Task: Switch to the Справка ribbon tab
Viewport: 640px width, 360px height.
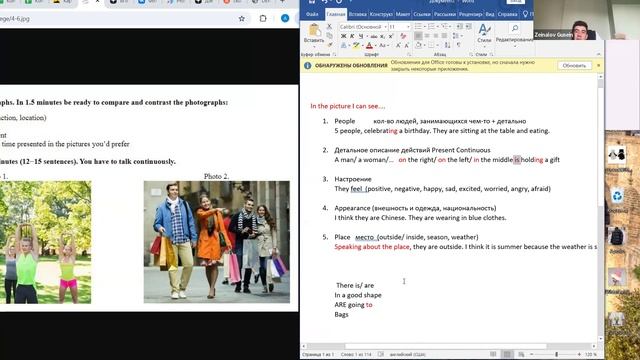Action: (x=507, y=14)
